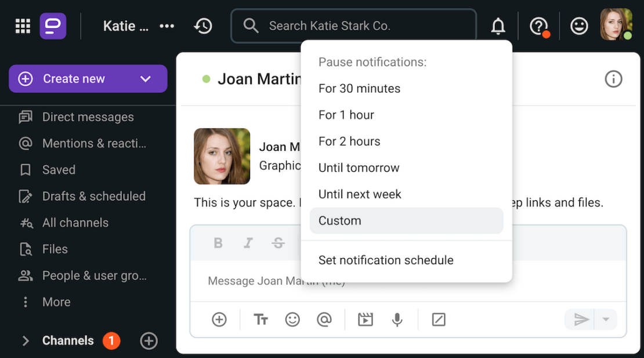644x358 pixels.
Task: Open the conversation info icon
Action: point(613,79)
